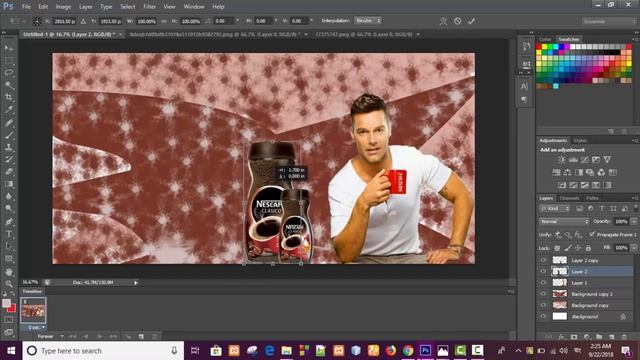This screenshot has height=360, width=640.
Task: Pick the yellow swatch in Swatches panel
Action: pyautogui.click(x=544, y=47)
